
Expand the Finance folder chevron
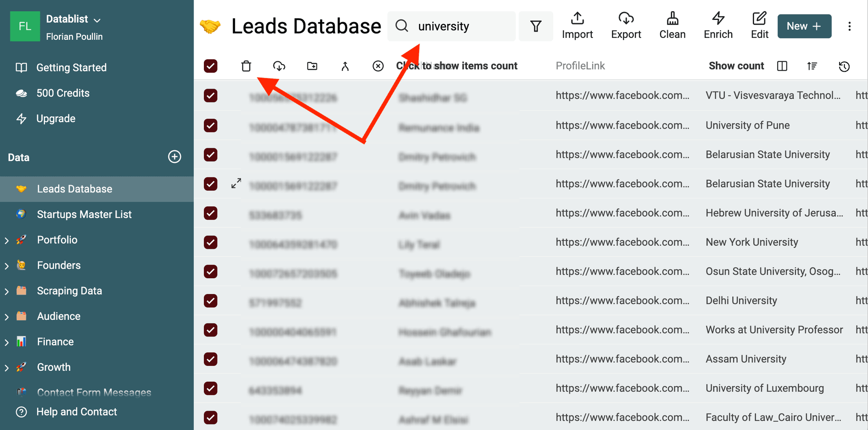7,342
